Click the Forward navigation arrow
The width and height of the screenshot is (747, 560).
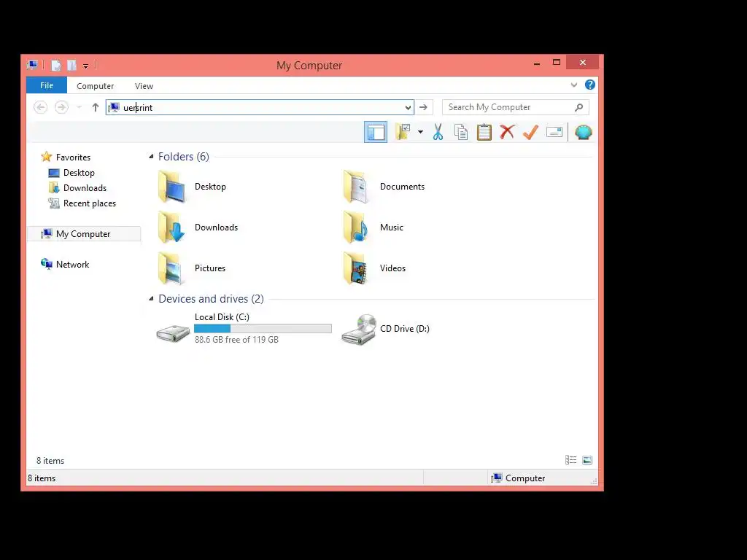pyautogui.click(x=61, y=107)
